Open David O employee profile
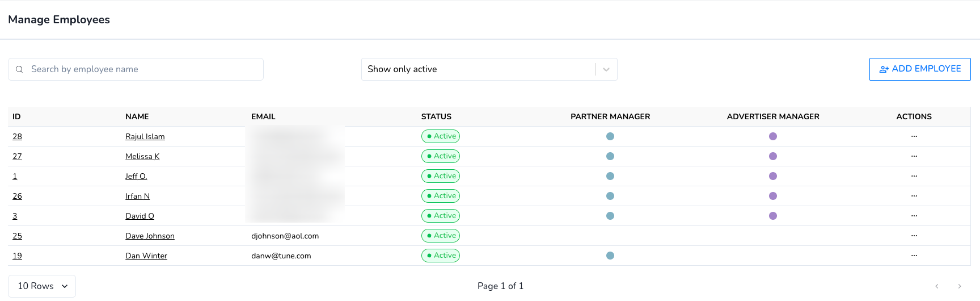Viewport: 980px width, 301px height. pyautogui.click(x=140, y=216)
